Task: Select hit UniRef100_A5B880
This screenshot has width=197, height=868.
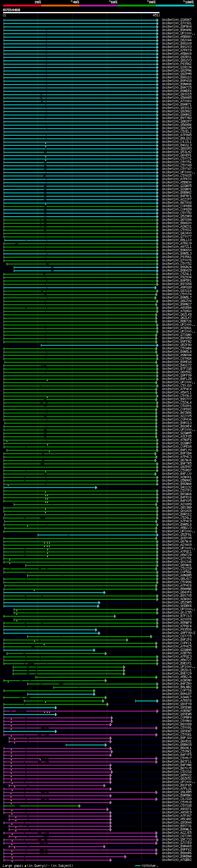Action: (x=177, y=37)
